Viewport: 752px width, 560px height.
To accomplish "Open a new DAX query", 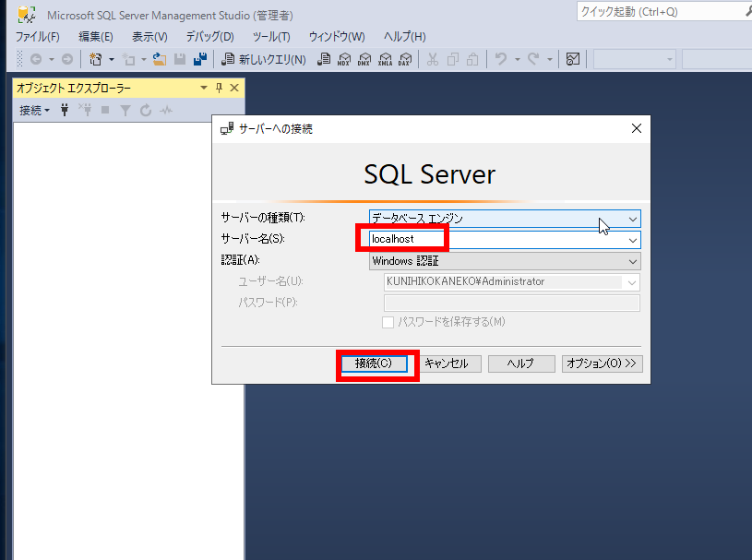I will [405, 59].
